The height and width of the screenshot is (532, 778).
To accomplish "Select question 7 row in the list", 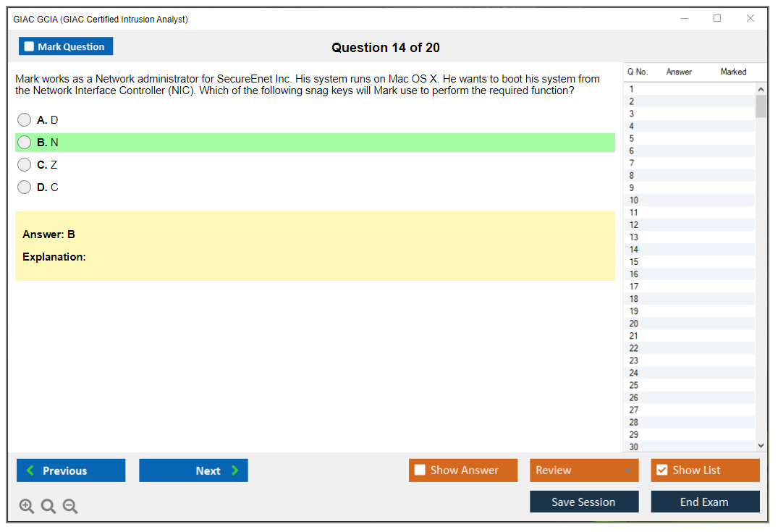I will pos(632,164).
